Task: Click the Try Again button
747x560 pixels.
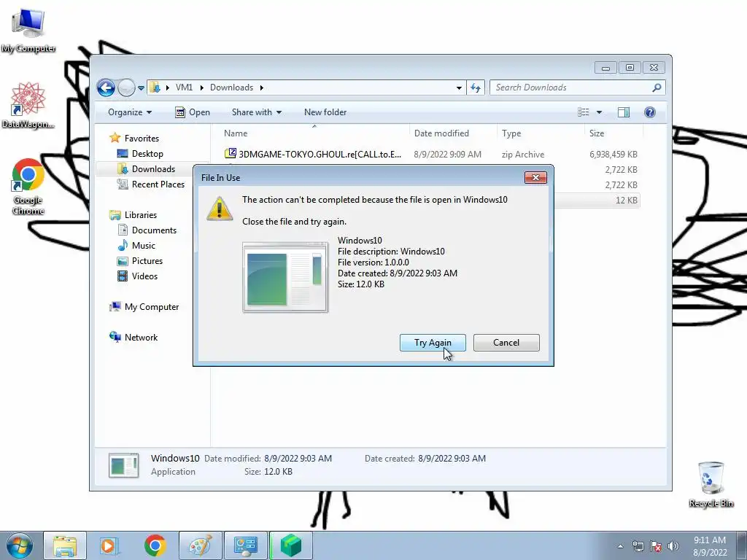Action: tap(433, 343)
